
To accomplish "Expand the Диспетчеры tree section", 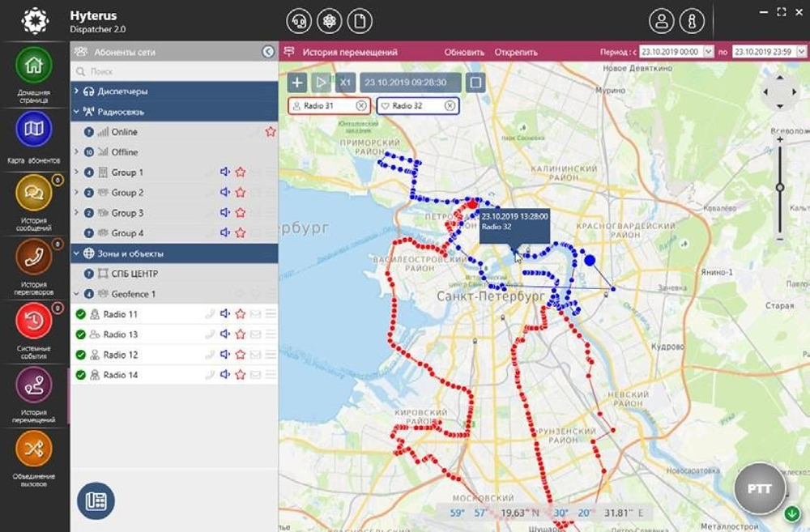I will click(x=76, y=91).
